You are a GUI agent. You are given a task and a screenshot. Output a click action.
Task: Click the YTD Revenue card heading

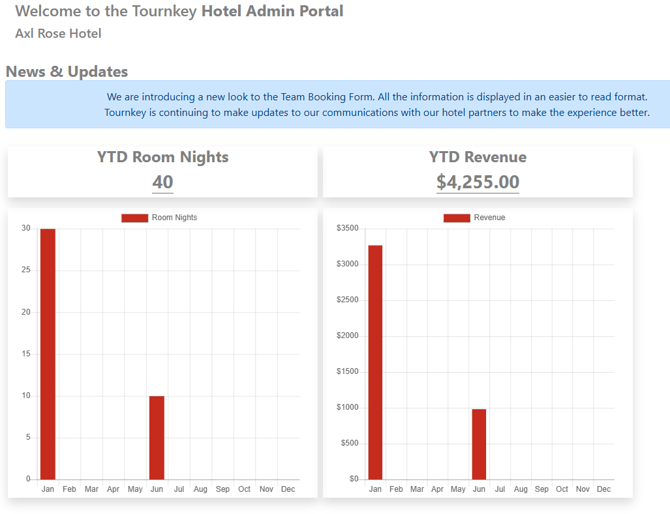coord(478,157)
